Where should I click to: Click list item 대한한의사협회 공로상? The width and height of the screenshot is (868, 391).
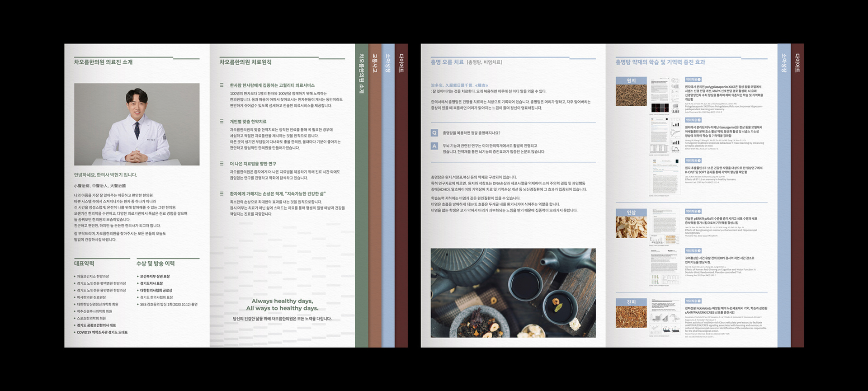tap(155, 290)
